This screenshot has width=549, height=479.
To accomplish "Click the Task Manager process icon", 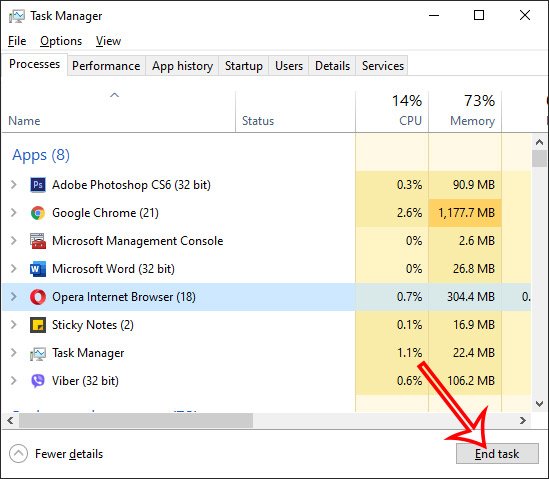I will coord(38,354).
